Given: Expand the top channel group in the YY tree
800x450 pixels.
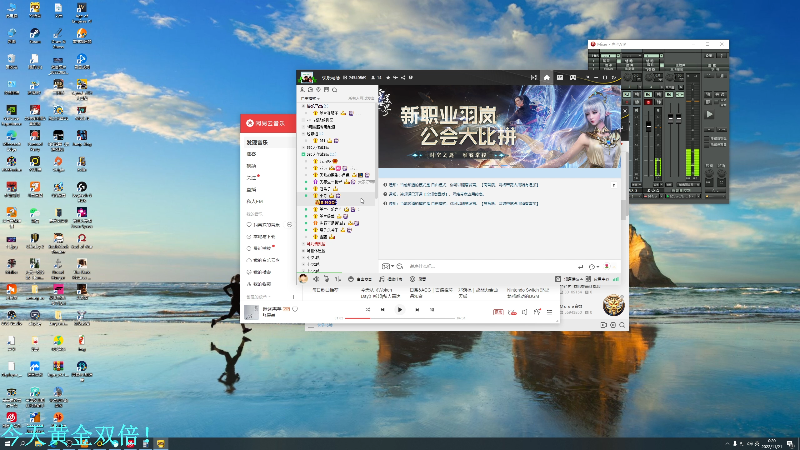Looking at the screenshot, I should point(304,106).
